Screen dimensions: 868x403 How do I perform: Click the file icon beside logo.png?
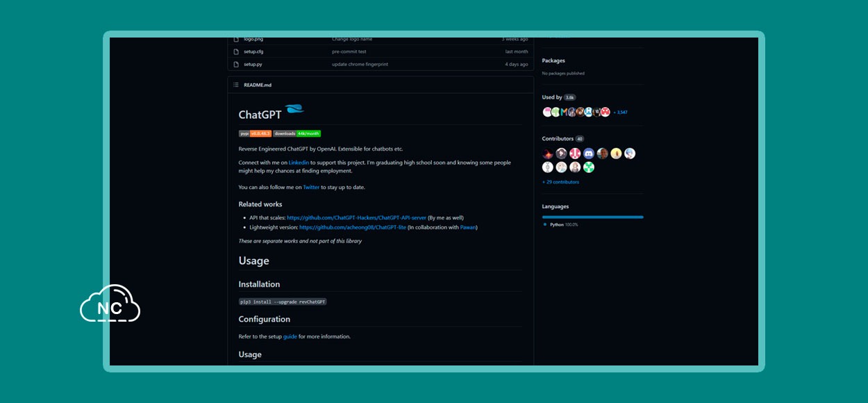click(x=236, y=39)
